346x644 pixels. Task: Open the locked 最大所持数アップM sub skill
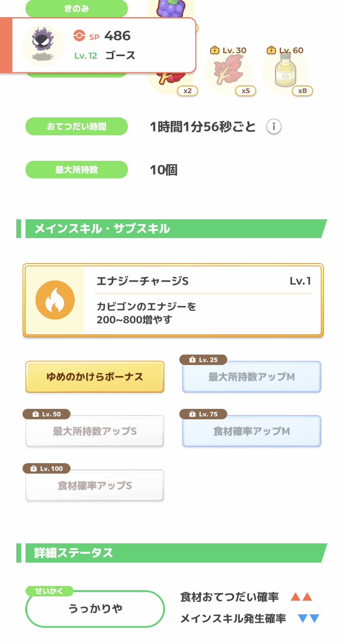252,377
